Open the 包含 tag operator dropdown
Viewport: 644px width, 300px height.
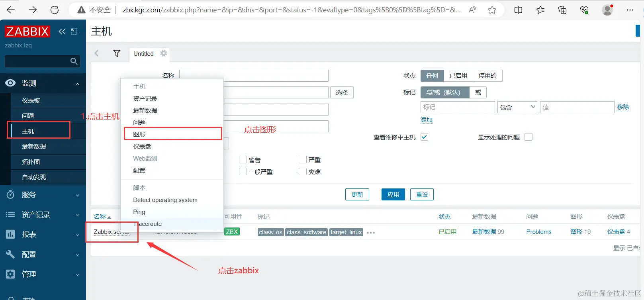pyautogui.click(x=517, y=107)
